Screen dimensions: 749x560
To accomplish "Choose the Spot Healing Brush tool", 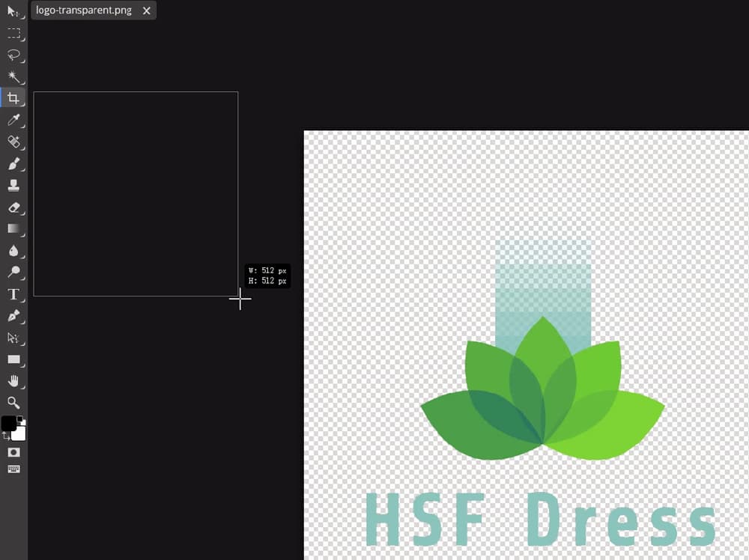I will [x=13, y=141].
